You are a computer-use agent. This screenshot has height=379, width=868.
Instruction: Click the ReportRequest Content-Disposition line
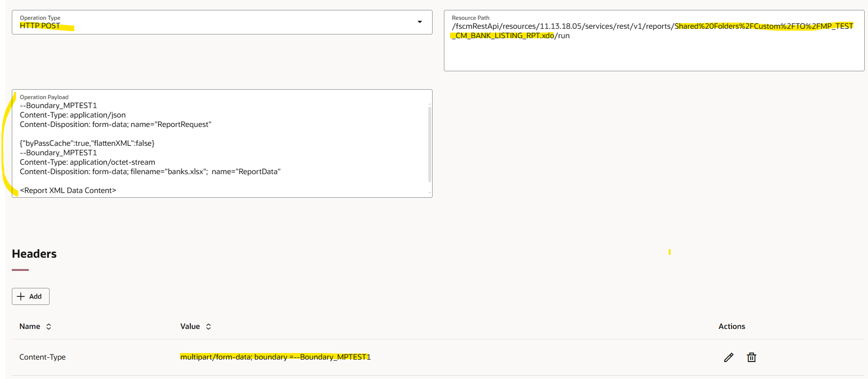116,124
